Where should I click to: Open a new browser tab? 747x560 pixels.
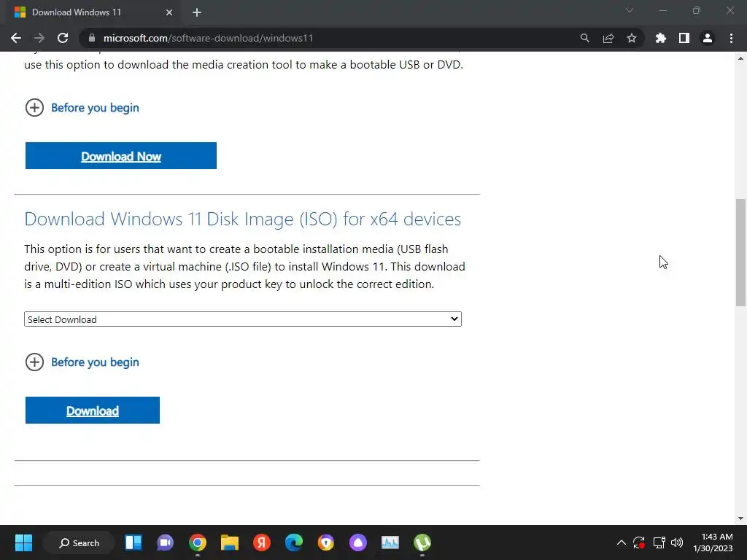[197, 12]
